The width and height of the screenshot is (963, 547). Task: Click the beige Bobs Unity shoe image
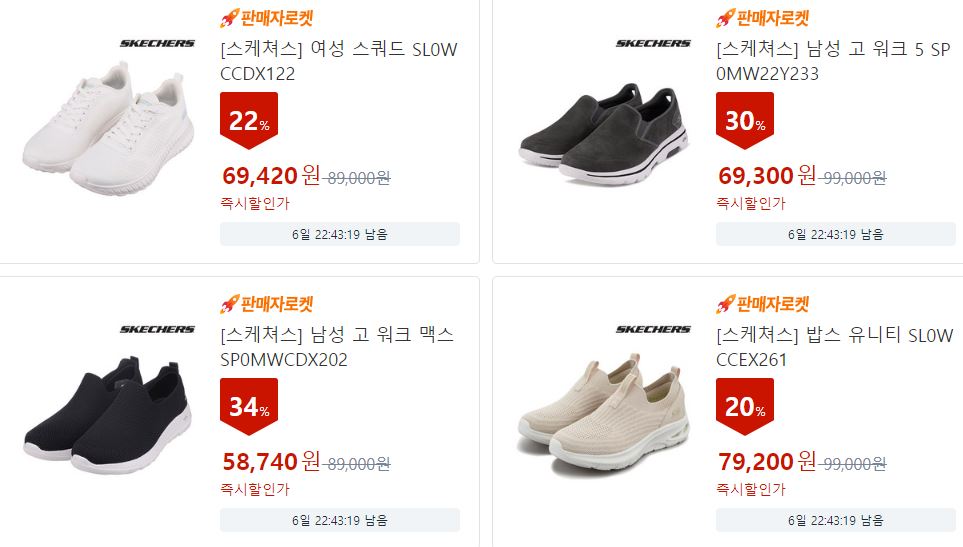(x=604, y=414)
